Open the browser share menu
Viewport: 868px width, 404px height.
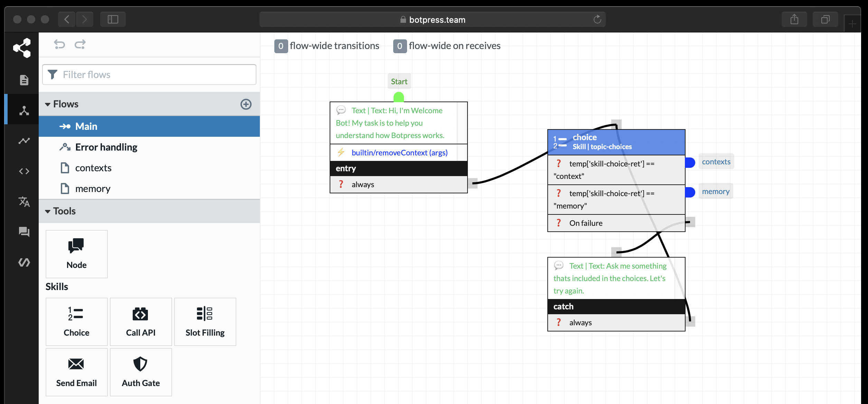(794, 19)
